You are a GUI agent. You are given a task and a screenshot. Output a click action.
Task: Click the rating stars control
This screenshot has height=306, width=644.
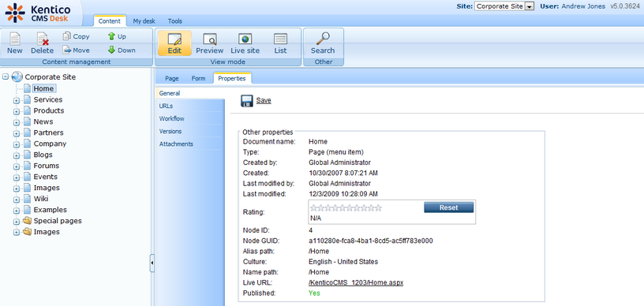[x=346, y=208]
